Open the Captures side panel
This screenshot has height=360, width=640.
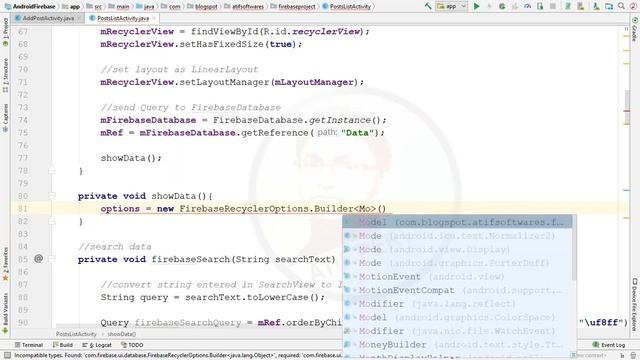(5, 118)
